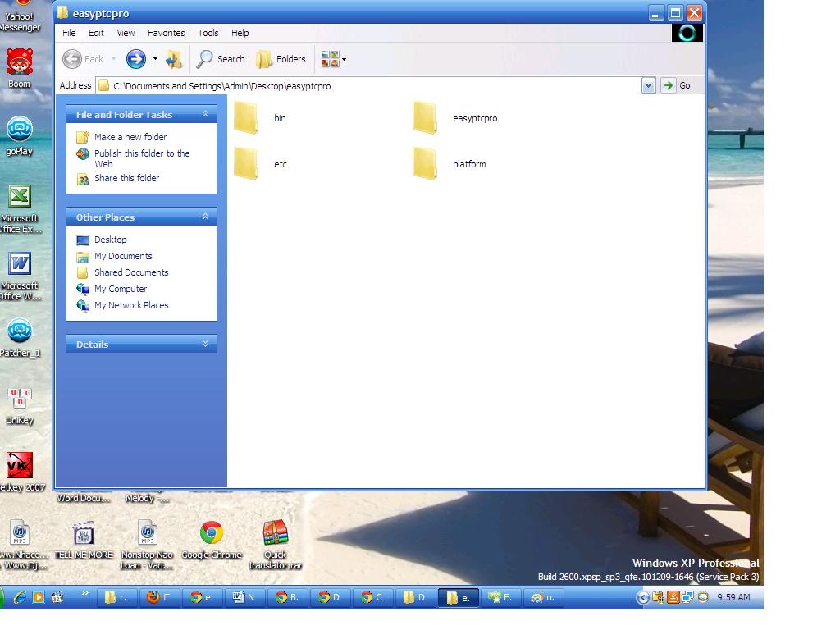
Task: Click the Up folder level icon
Action: (x=174, y=59)
